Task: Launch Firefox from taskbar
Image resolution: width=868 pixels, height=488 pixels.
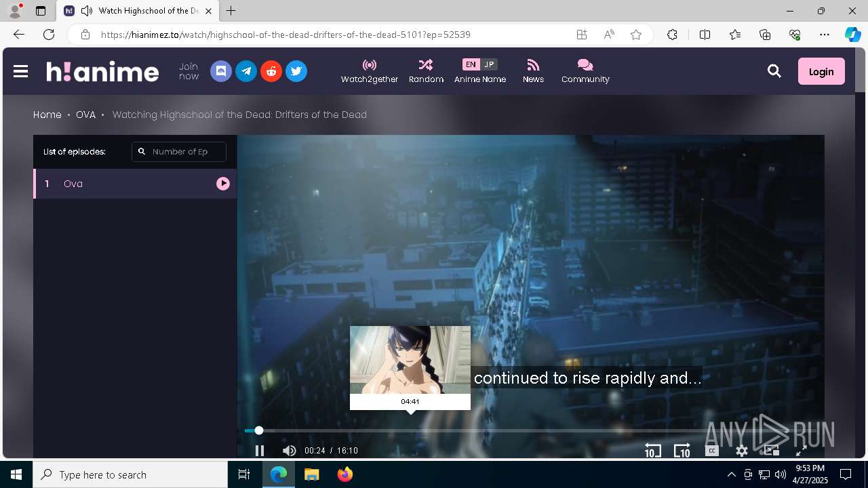Action: (x=344, y=474)
